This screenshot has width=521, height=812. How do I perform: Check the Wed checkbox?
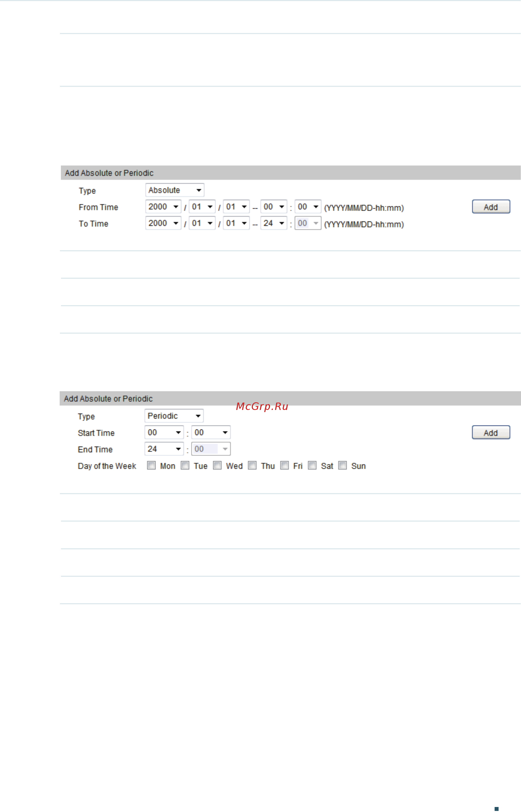[x=217, y=466]
